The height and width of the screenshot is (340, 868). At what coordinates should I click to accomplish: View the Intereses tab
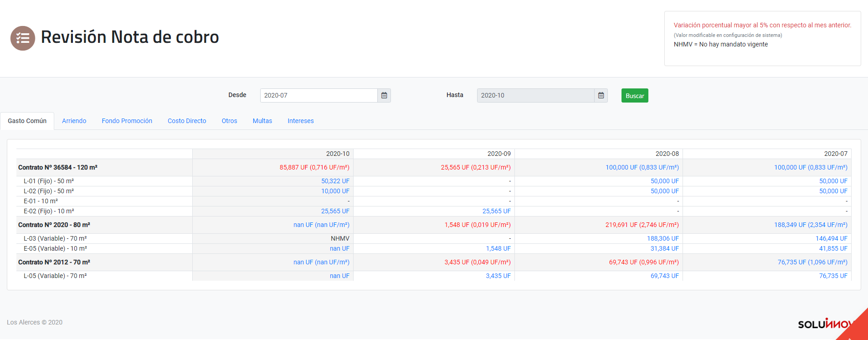pos(301,121)
